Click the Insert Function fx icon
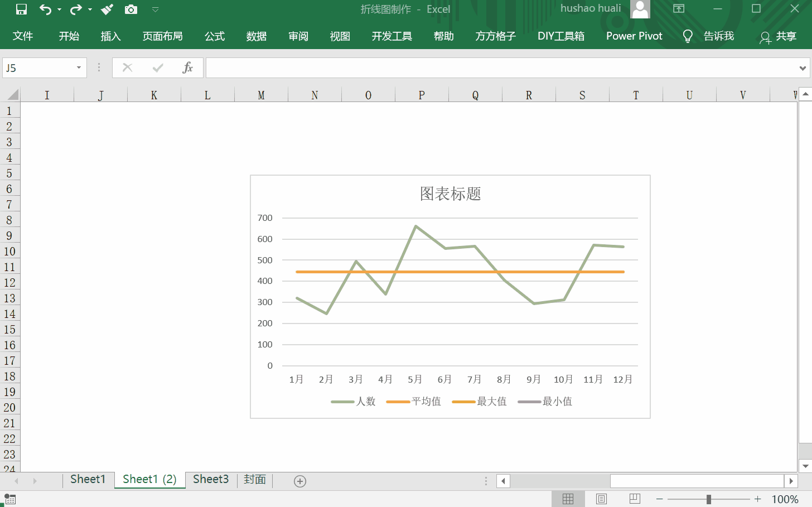The height and width of the screenshot is (507, 812). coord(188,67)
